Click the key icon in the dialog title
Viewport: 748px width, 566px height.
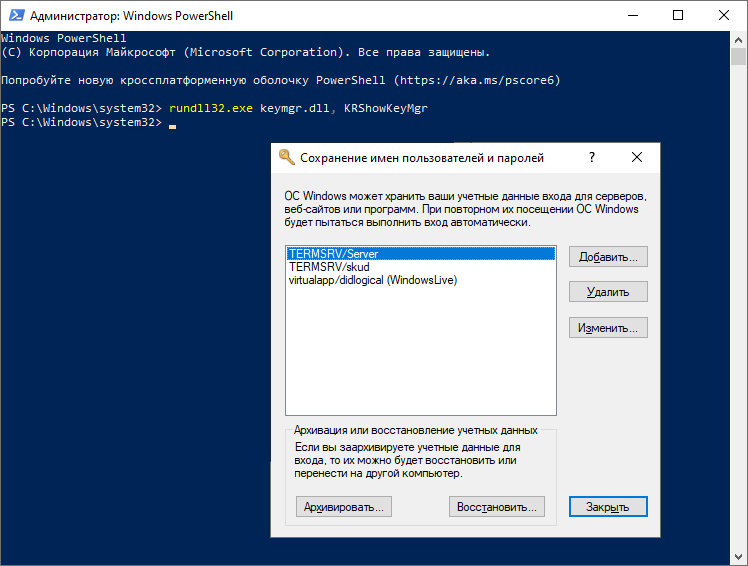(x=286, y=157)
